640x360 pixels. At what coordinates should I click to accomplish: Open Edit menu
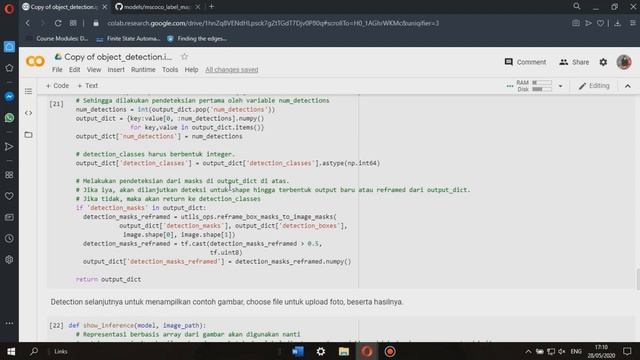(74, 70)
